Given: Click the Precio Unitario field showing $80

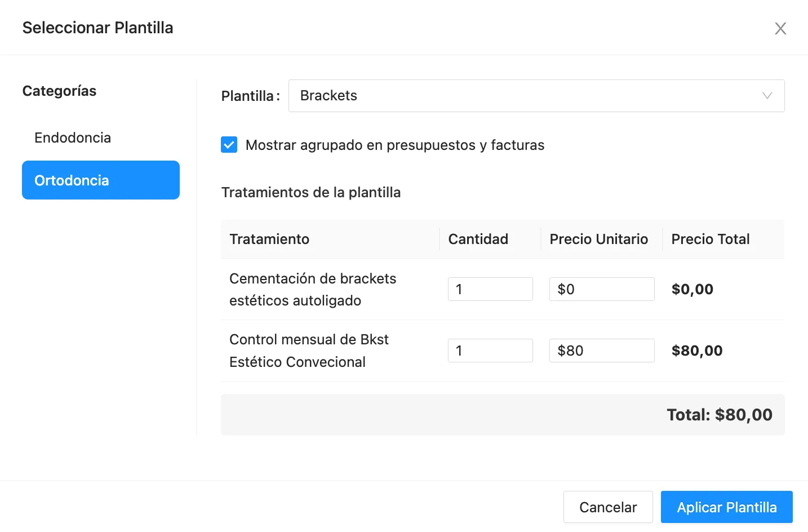Looking at the screenshot, I should pos(601,350).
